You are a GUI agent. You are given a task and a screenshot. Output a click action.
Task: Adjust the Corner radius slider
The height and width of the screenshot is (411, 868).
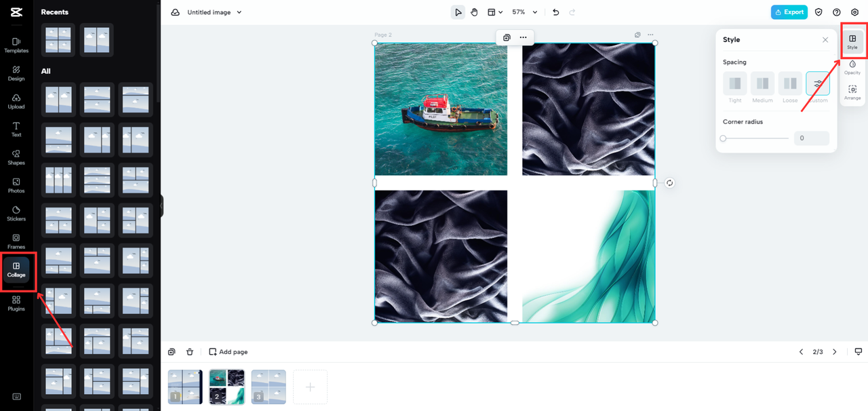[755, 138]
